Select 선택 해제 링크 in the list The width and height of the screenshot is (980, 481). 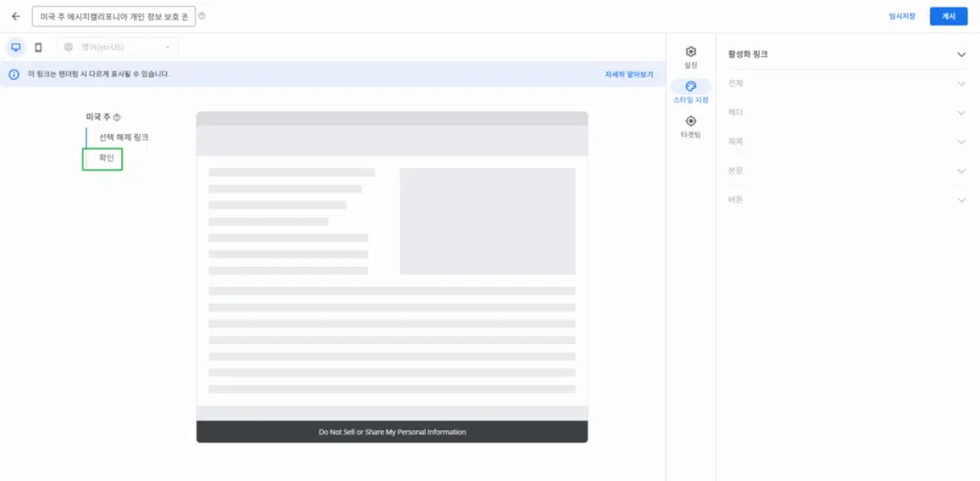coord(123,137)
